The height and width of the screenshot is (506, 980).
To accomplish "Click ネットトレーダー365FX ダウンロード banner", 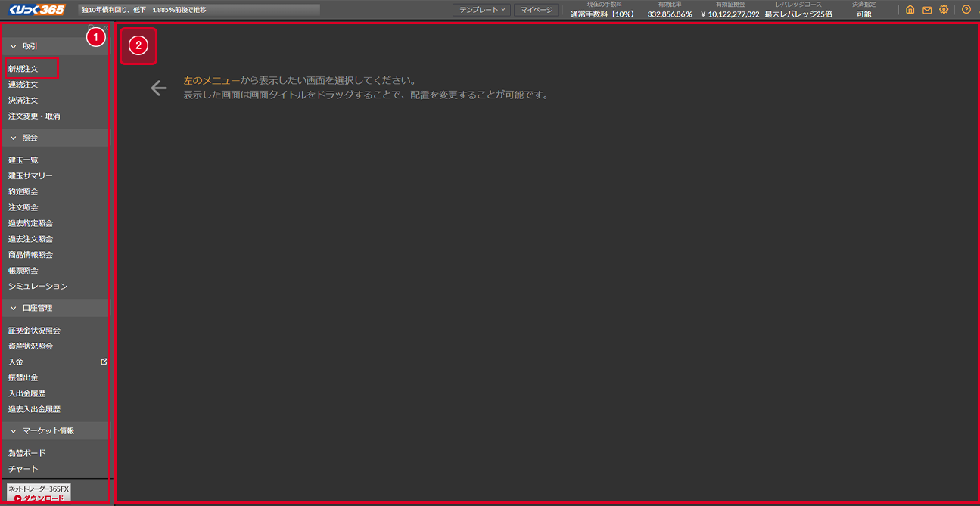I will point(39,493).
